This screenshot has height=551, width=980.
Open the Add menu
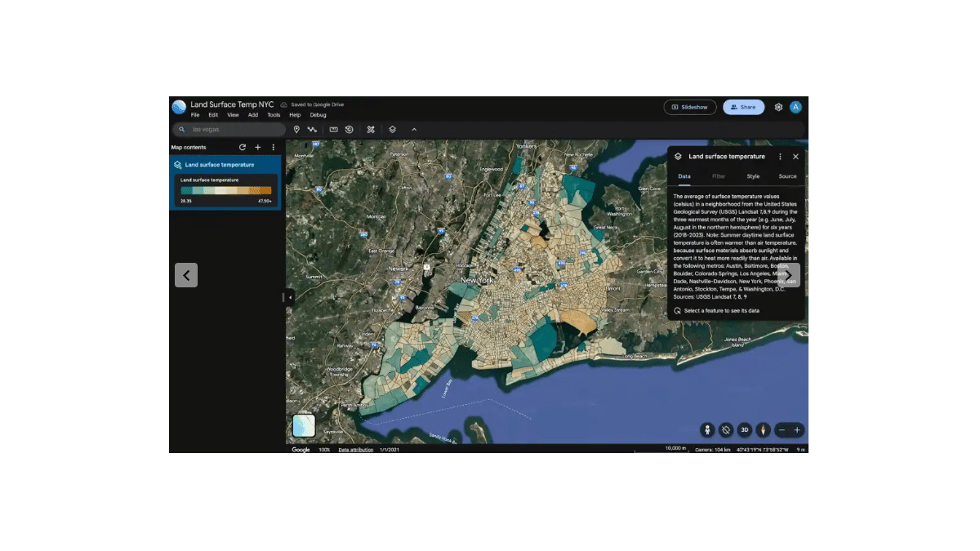(253, 115)
